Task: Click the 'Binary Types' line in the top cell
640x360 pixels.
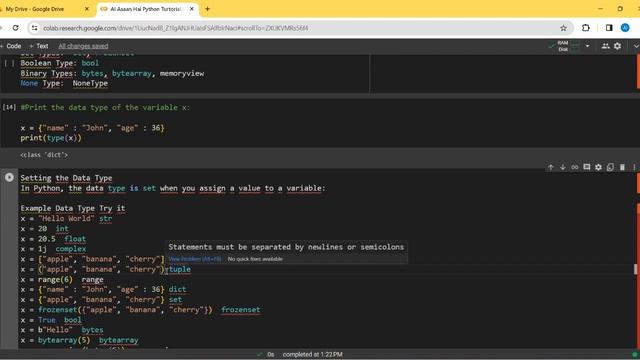Action: pos(112,73)
